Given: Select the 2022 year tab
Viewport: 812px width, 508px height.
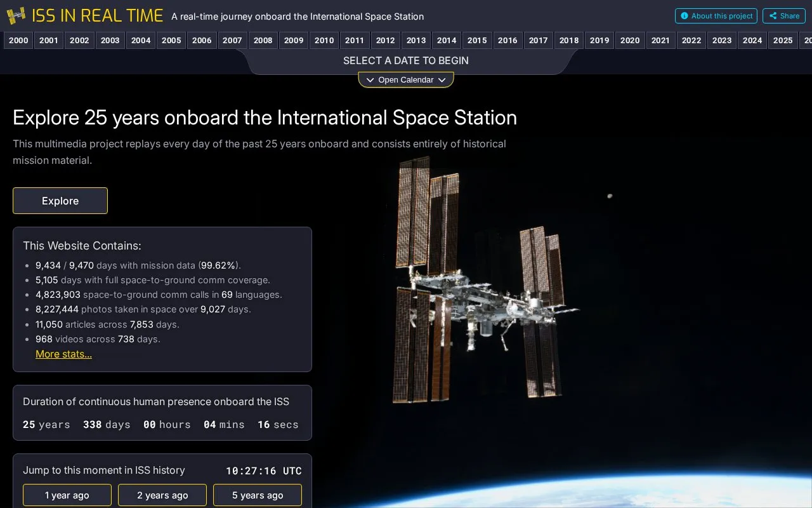Looking at the screenshot, I should click(x=691, y=40).
